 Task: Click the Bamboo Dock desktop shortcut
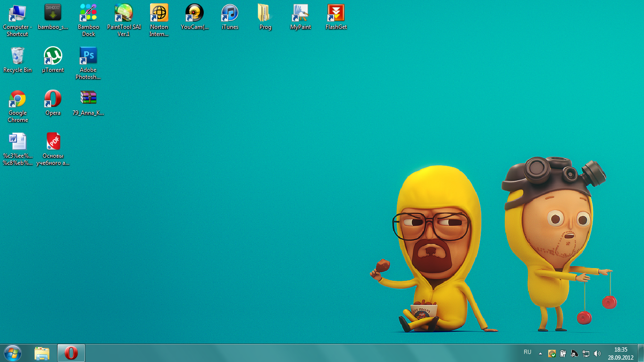click(x=88, y=20)
